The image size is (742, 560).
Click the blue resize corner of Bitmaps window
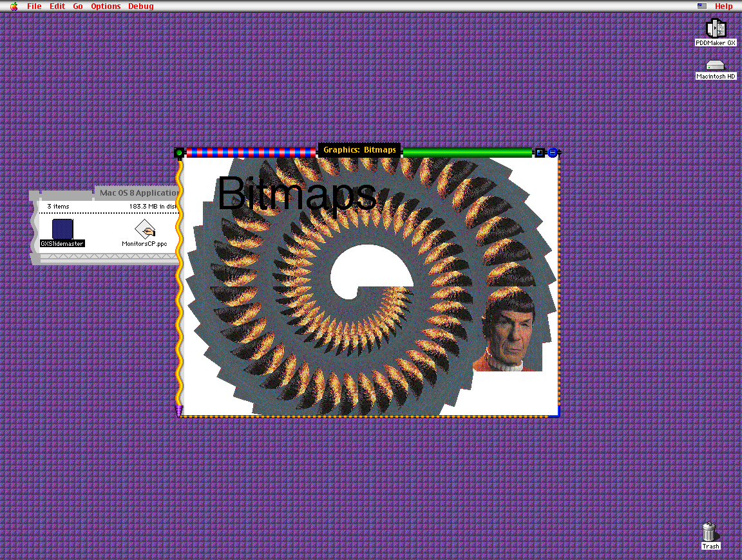click(555, 412)
